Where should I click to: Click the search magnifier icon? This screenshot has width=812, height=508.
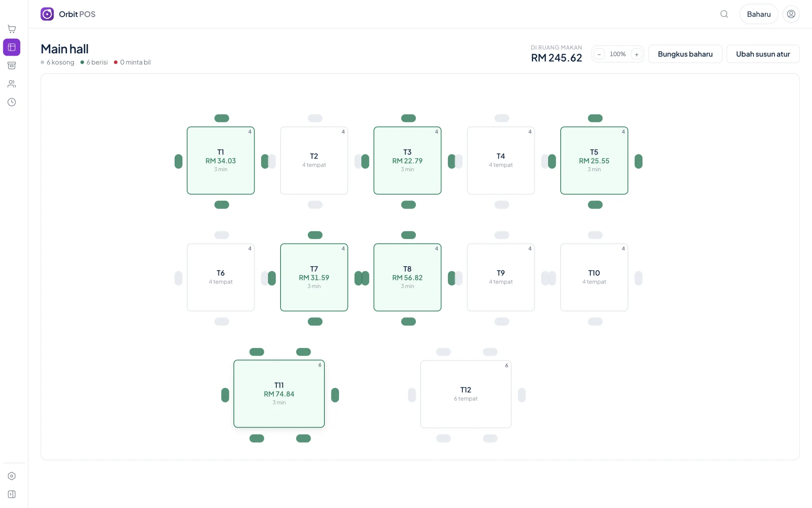[724, 14]
